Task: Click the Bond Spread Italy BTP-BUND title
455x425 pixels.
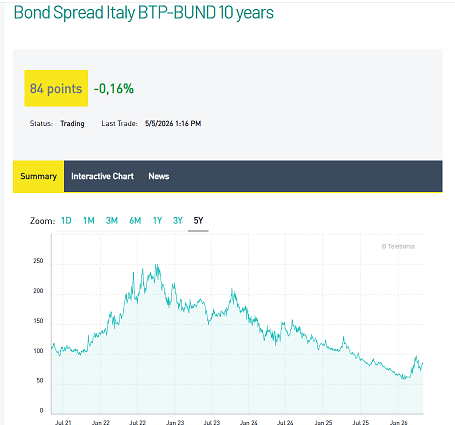Action: (x=144, y=13)
